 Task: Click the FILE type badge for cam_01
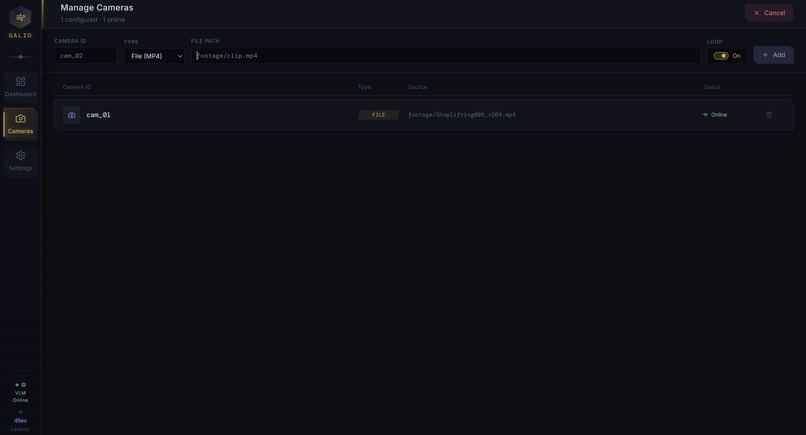click(x=378, y=115)
